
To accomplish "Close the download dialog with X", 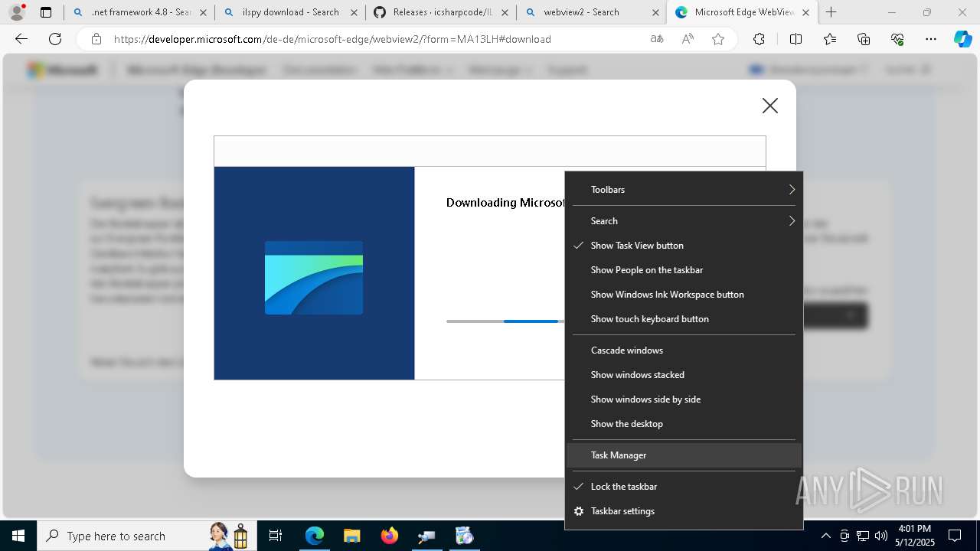I will (770, 106).
